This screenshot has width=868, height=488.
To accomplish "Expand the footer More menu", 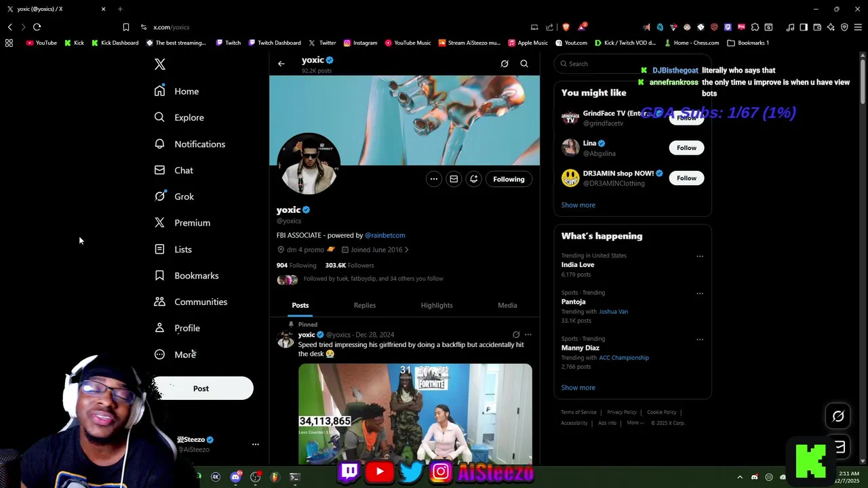I will point(635,423).
